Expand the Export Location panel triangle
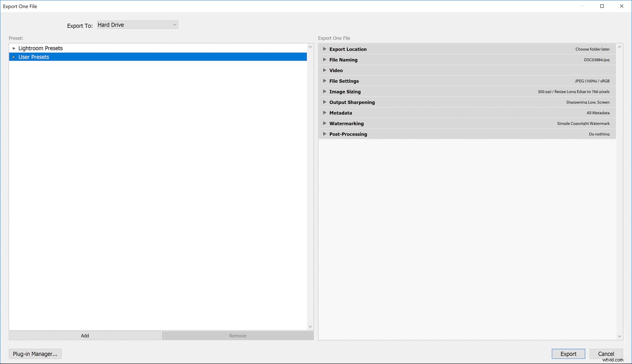This screenshot has height=364, width=632. pos(324,49)
